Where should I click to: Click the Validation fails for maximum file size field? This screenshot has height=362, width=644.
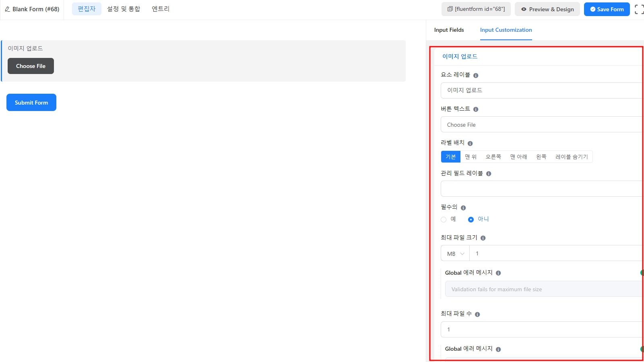point(544,289)
